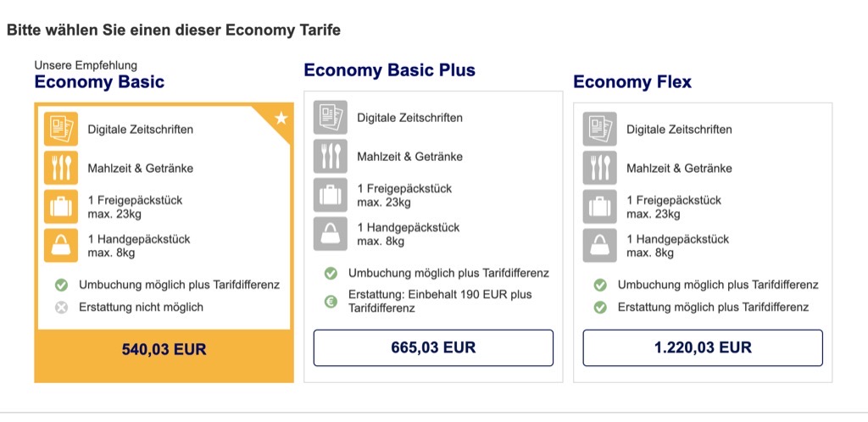868x422 pixels.
Task: Click Economy Flex meal and drinks icon
Action: pos(599,168)
